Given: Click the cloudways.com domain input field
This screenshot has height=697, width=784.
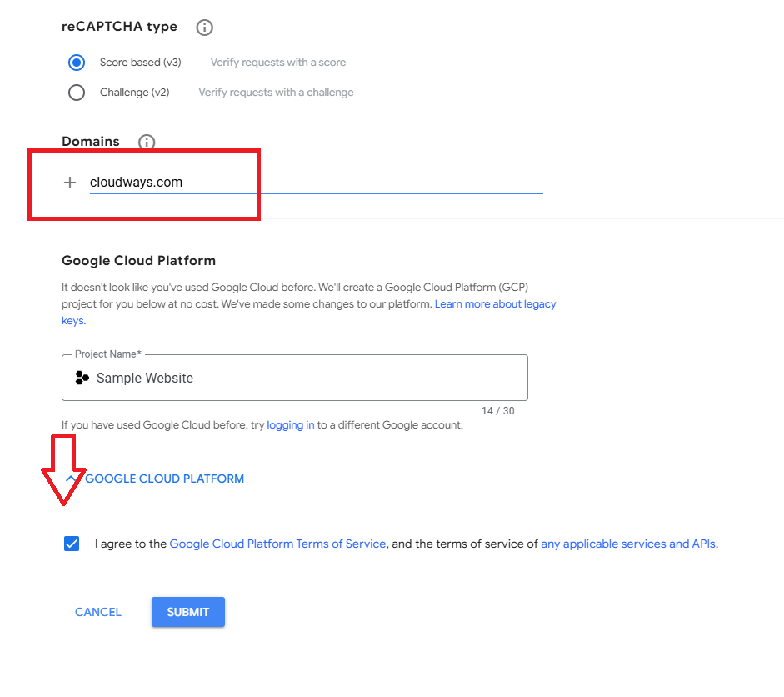Looking at the screenshot, I should [250, 182].
